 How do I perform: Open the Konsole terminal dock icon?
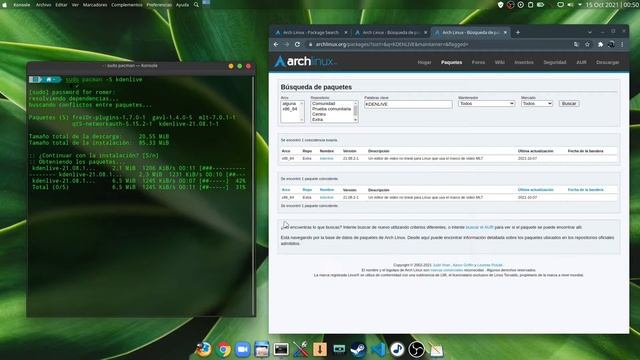click(x=281, y=349)
